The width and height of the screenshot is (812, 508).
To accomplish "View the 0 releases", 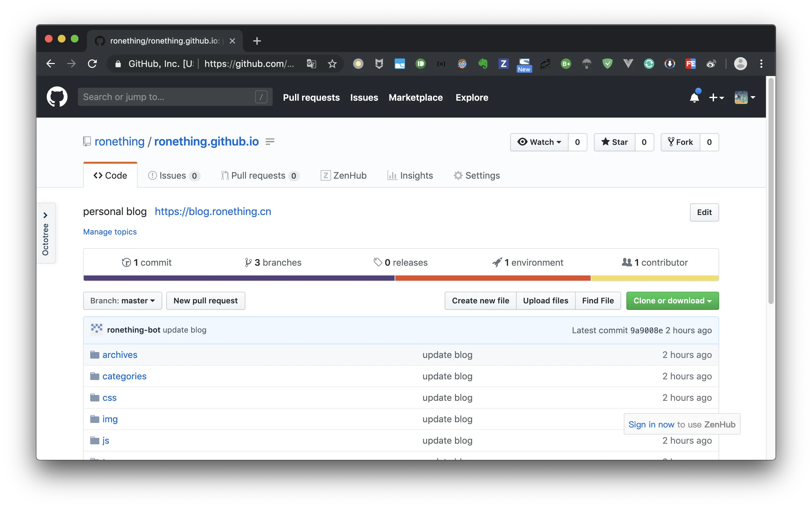I will click(400, 262).
